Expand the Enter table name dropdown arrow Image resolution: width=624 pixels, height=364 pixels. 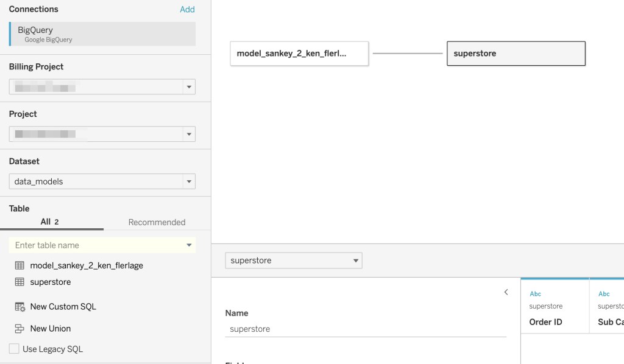pyautogui.click(x=189, y=245)
